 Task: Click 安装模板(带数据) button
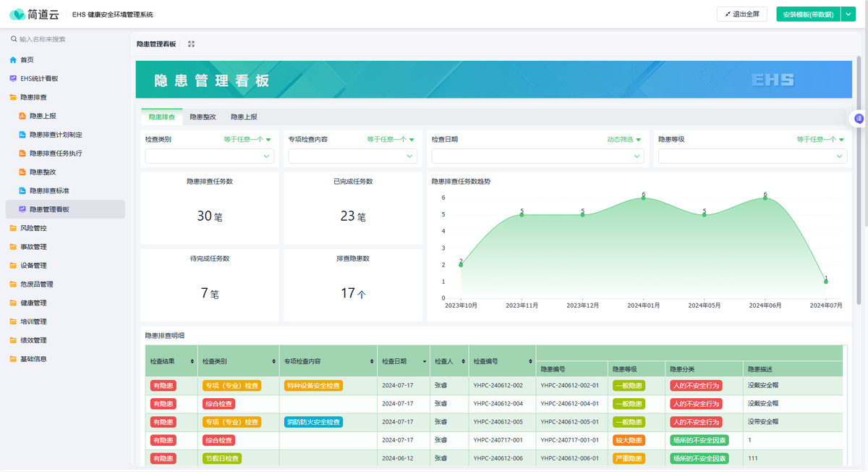coord(807,14)
